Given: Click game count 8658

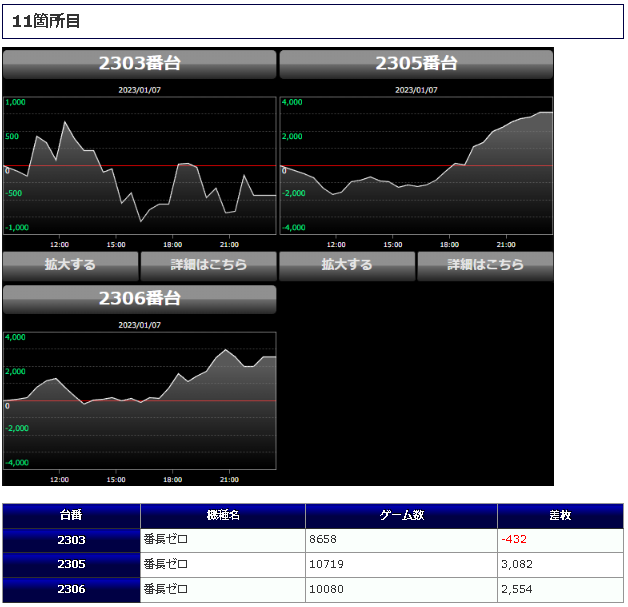Looking at the screenshot, I should (x=322, y=540).
